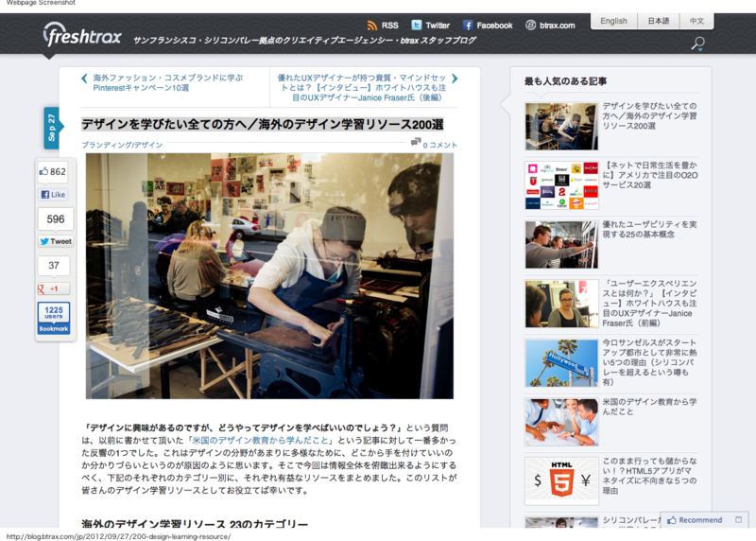Screen dimensions: 756x541
Task: Click the RSS text link
Action: point(389,26)
